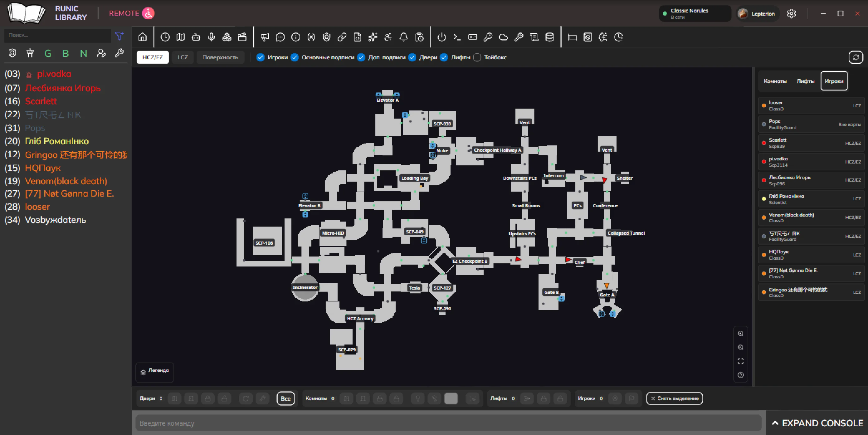The width and height of the screenshot is (868, 435).
Task: Click the info circle toolbar icon
Action: coord(296,37)
